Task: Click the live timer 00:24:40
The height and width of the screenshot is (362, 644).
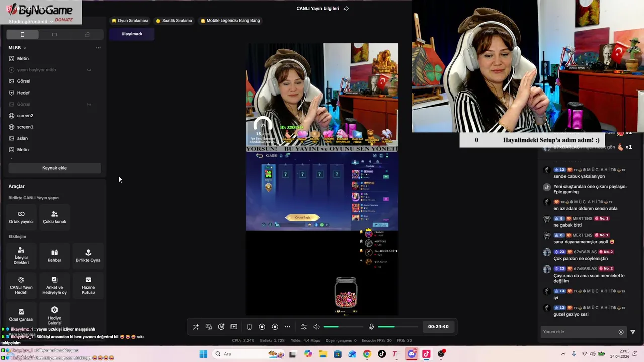Action: click(x=438, y=327)
